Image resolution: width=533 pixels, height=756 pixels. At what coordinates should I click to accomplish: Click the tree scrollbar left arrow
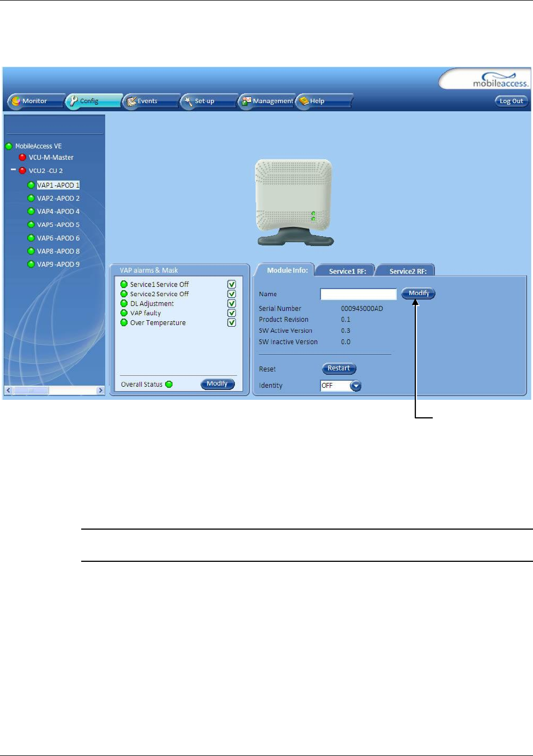[x=8, y=390]
